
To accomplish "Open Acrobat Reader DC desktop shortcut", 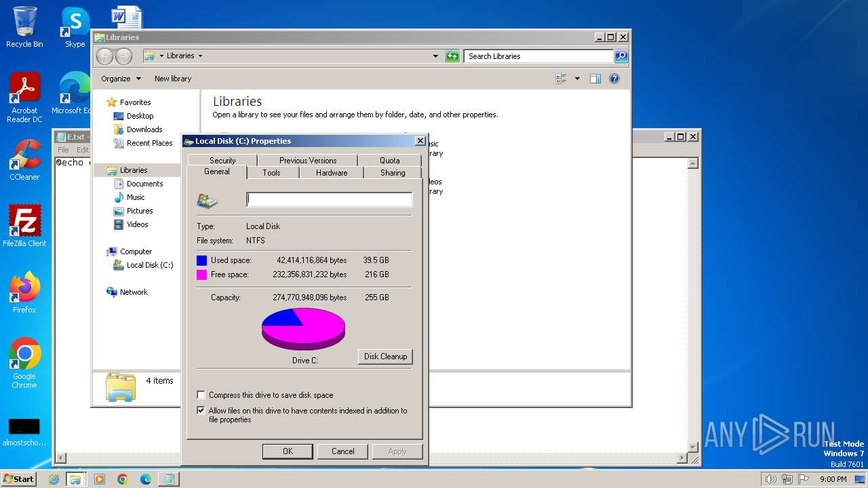I will coord(24,98).
